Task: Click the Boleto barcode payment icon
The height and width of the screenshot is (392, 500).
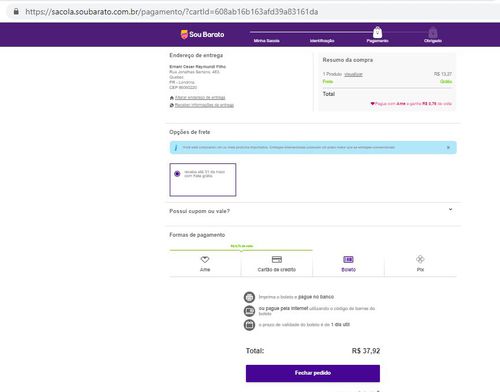Action: click(x=348, y=259)
